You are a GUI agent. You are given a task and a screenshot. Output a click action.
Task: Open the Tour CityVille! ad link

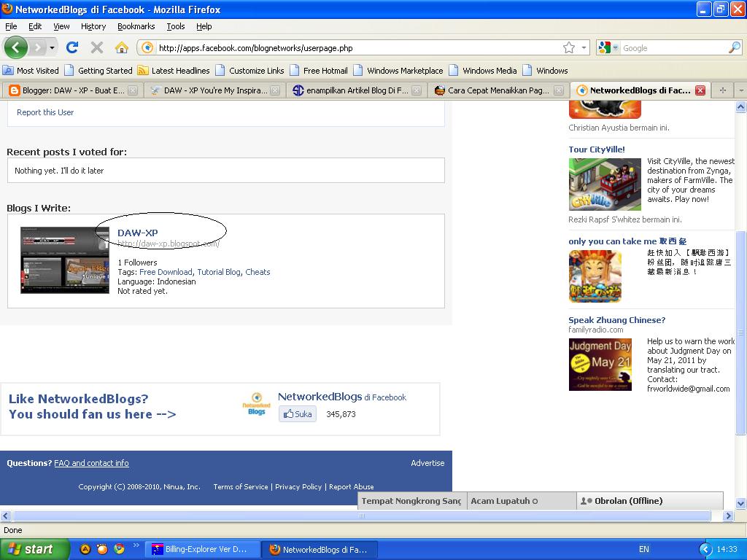click(597, 149)
